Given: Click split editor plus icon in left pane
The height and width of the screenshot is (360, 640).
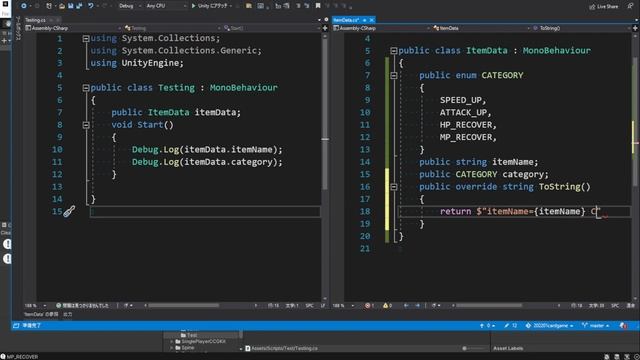Looking at the screenshot, I should [x=325, y=28].
